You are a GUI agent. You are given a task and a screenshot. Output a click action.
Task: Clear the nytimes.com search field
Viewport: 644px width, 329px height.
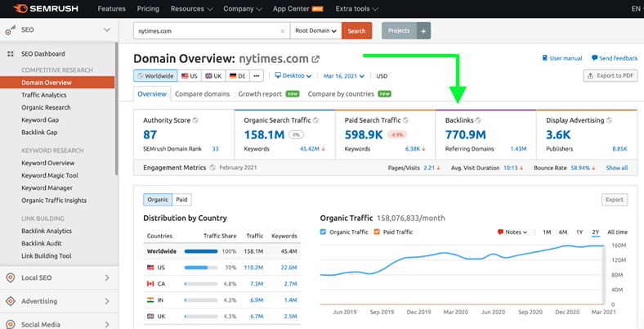coord(282,31)
